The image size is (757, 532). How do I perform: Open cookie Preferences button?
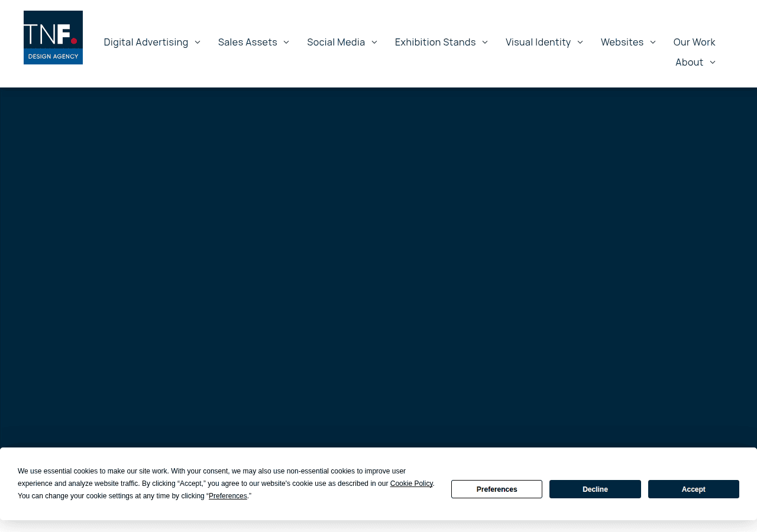497,489
